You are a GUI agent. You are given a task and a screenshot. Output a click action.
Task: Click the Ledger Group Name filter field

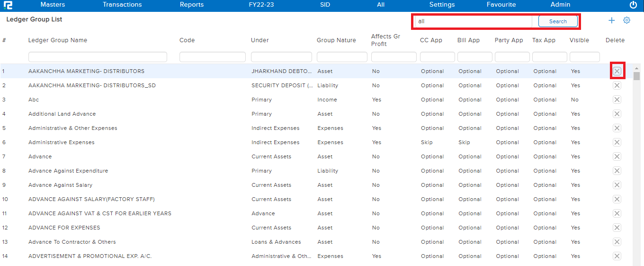pyautogui.click(x=98, y=57)
